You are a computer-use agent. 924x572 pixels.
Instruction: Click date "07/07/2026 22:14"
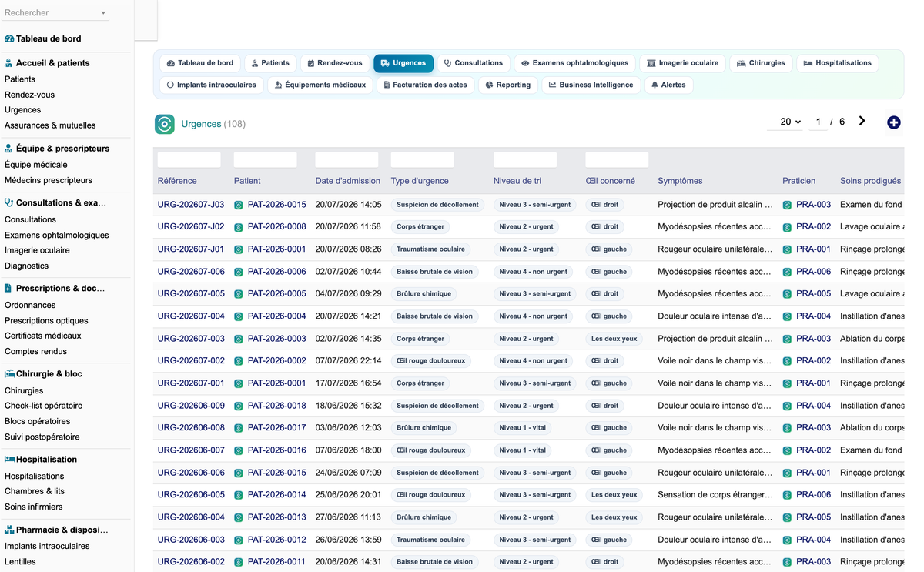click(349, 360)
